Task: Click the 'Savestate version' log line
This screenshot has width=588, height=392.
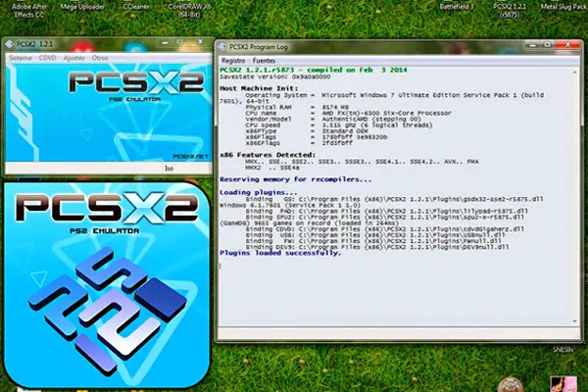Action: click(x=274, y=76)
